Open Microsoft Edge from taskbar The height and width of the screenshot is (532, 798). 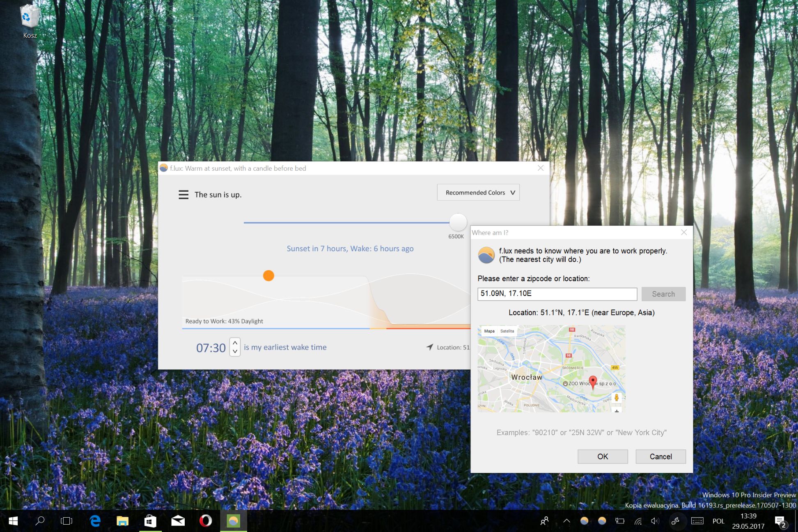click(95, 521)
